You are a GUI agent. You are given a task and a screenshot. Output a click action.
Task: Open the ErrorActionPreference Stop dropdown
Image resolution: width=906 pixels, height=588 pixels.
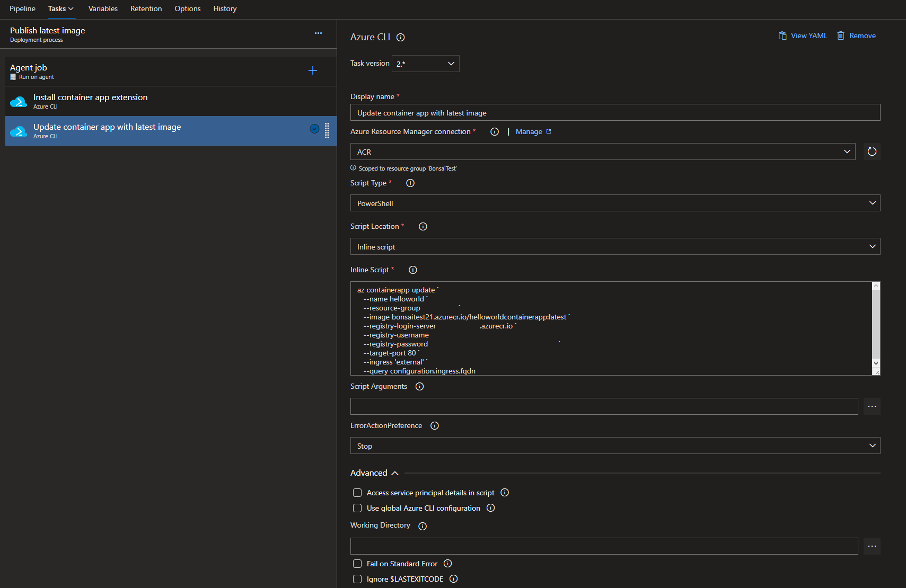click(x=615, y=446)
